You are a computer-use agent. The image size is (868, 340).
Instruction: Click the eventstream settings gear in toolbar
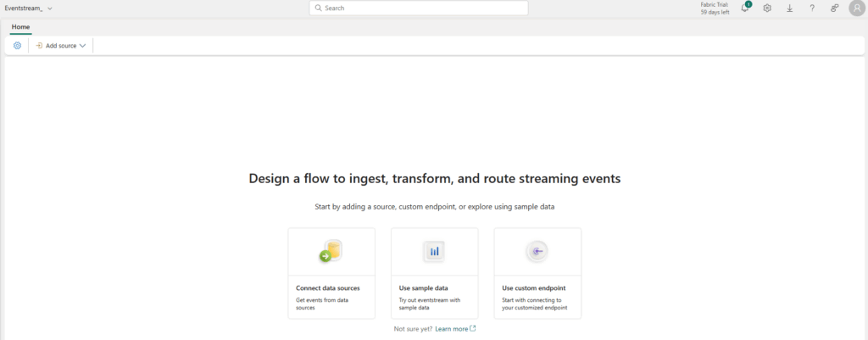(17, 46)
